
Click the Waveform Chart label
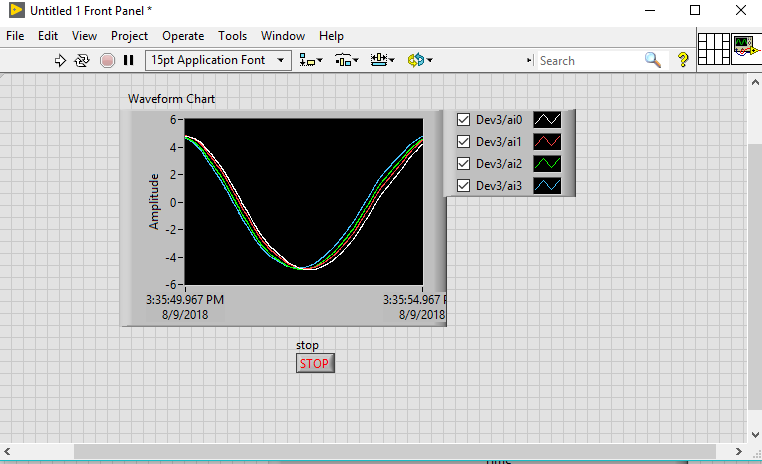pyautogui.click(x=171, y=99)
